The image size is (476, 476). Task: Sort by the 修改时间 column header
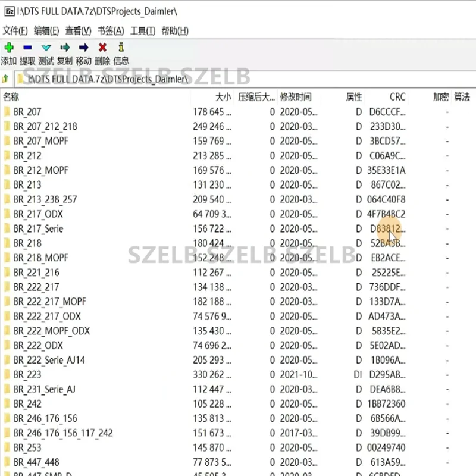coord(296,97)
